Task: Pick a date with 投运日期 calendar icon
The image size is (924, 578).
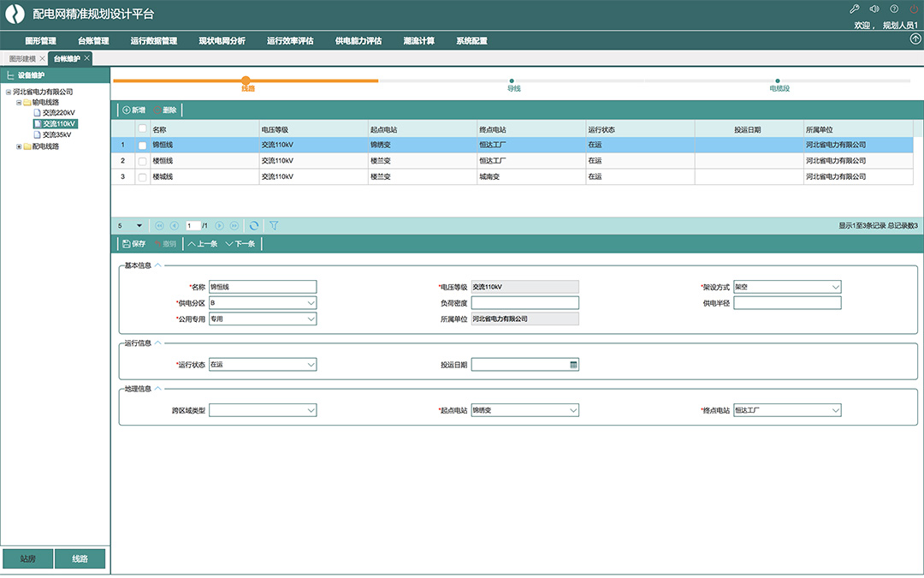Action: (x=573, y=365)
